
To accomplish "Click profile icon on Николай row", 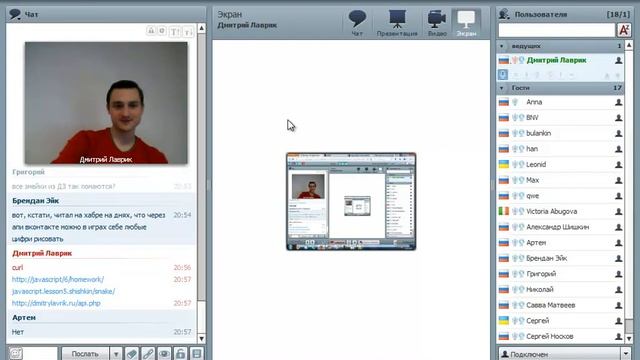I will tap(618, 289).
